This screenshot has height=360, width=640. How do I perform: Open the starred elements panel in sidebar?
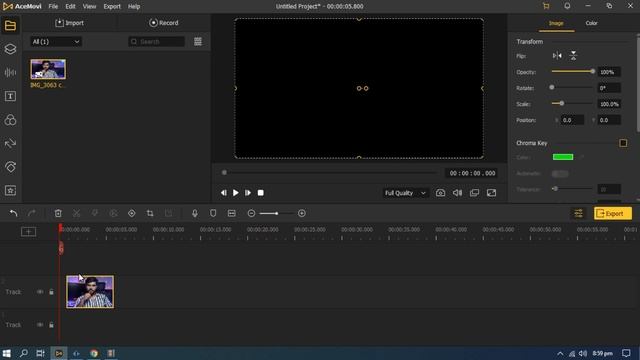pos(10,191)
